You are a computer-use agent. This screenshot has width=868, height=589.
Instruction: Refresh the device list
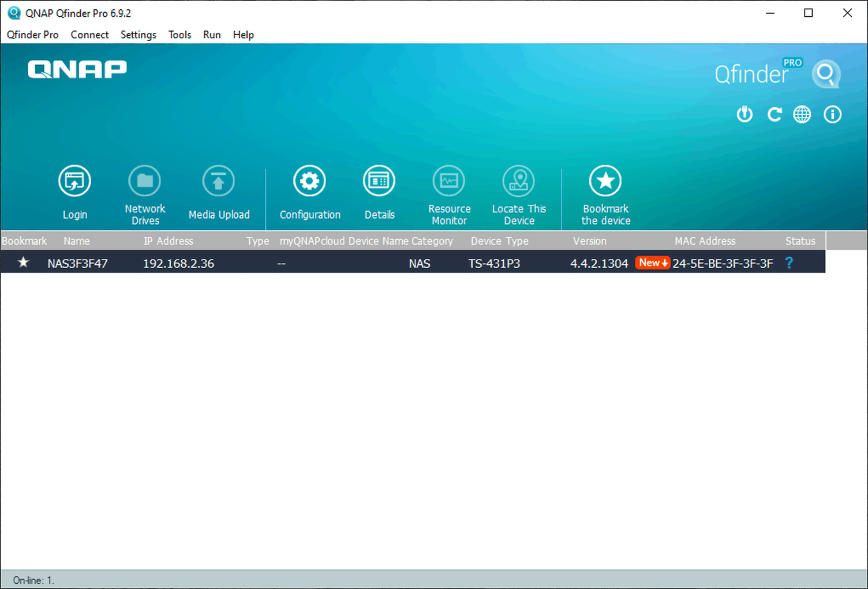pos(774,114)
